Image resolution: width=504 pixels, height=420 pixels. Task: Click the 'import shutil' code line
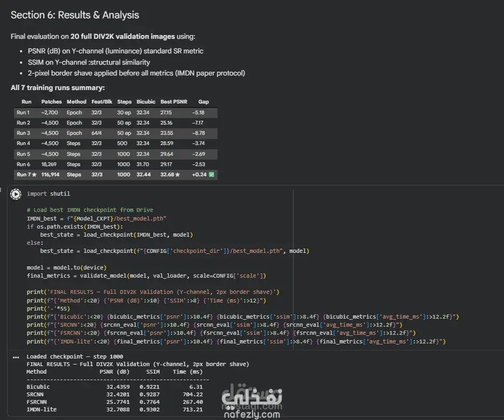pos(48,194)
